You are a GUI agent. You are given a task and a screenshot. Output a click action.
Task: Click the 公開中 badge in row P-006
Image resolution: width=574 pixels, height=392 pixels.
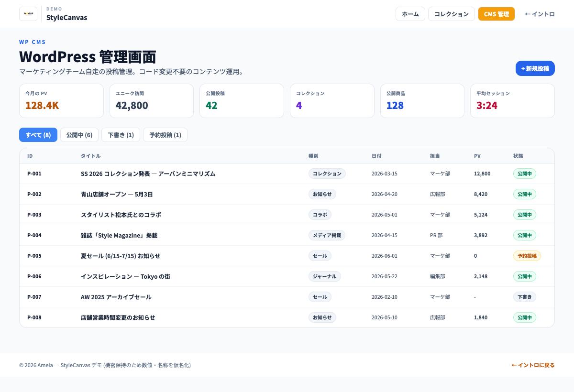pyautogui.click(x=525, y=276)
